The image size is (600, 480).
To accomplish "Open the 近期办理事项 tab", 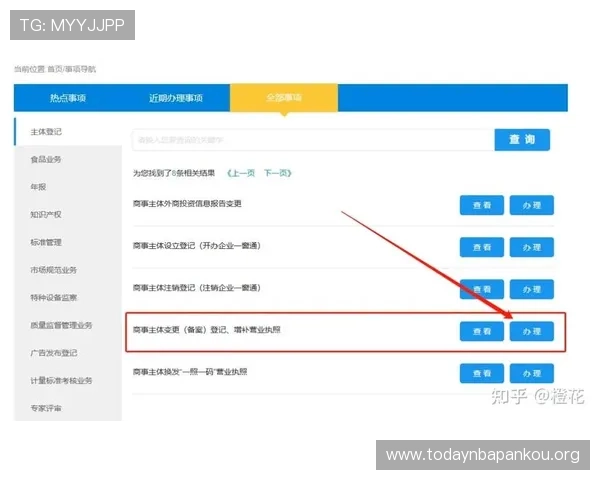I will pos(176,98).
